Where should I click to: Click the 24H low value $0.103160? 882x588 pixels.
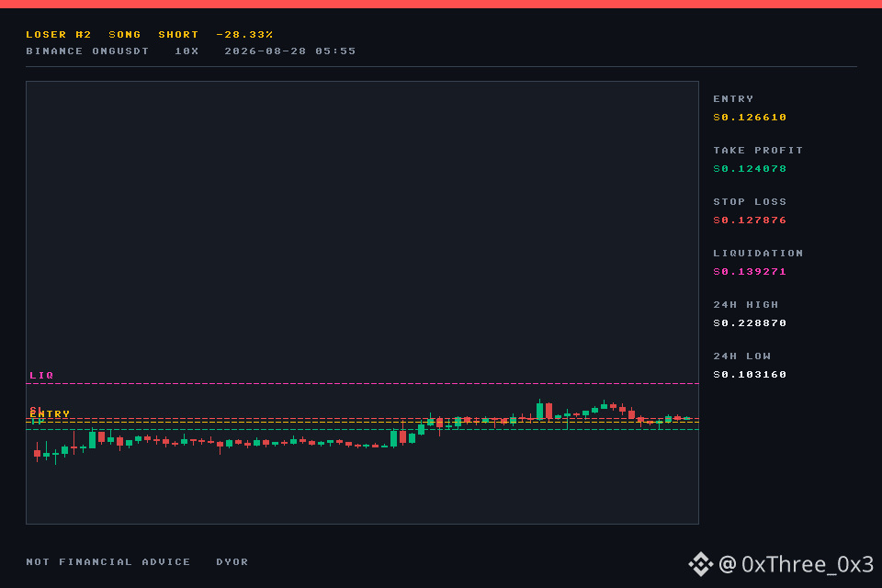coord(750,375)
